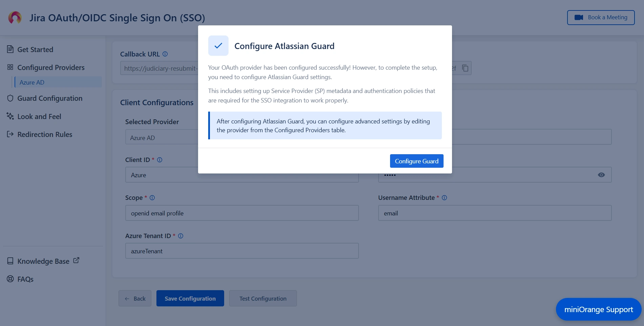Click the Redirection Rules arrow icon

[x=10, y=134]
